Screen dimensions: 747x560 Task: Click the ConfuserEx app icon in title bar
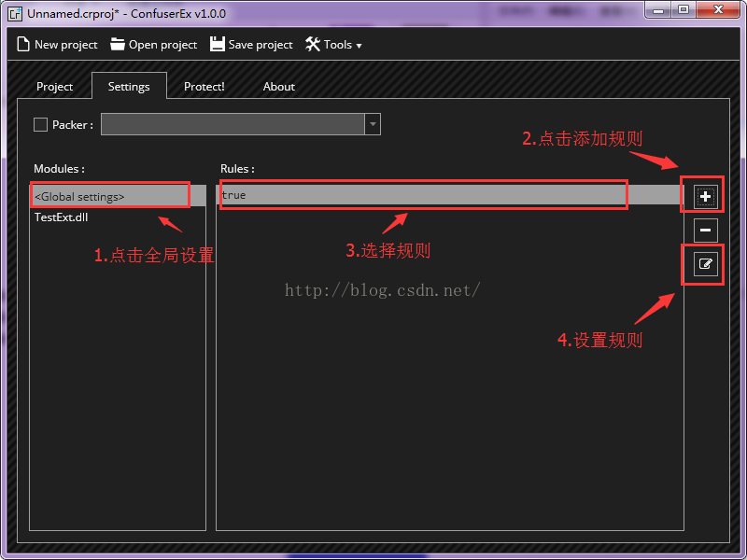(x=15, y=13)
